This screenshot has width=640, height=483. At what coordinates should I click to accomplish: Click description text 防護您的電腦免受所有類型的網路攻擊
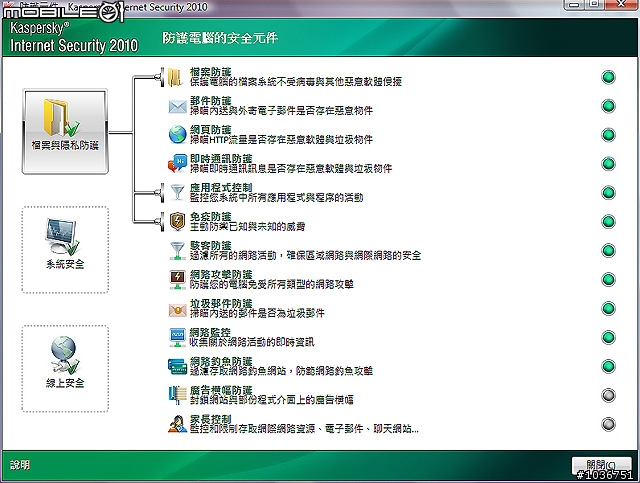pos(271,284)
